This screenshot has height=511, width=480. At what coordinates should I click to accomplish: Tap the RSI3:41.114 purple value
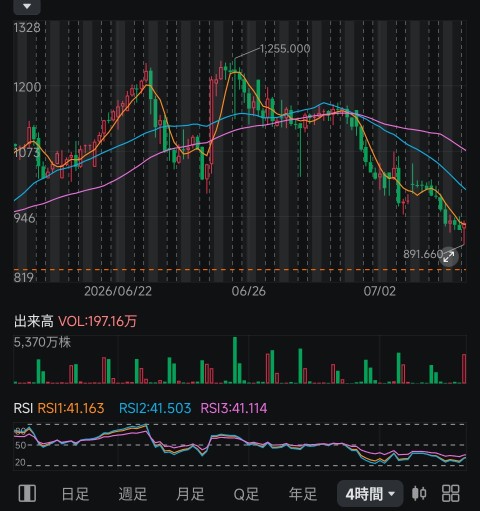coord(234,408)
